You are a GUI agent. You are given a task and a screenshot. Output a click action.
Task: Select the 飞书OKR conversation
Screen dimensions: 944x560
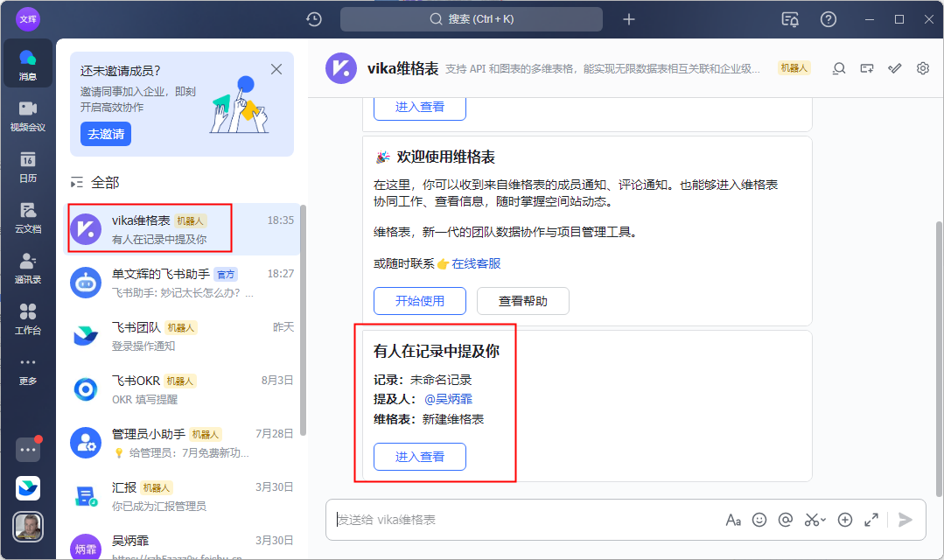(x=182, y=389)
